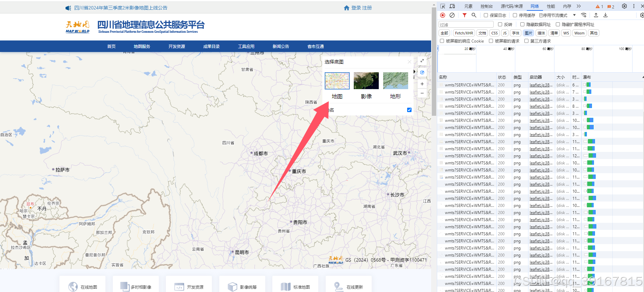This screenshot has height=292, width=644.
Task: Zoom in on the map with the plus button
Action: (422, 84)
